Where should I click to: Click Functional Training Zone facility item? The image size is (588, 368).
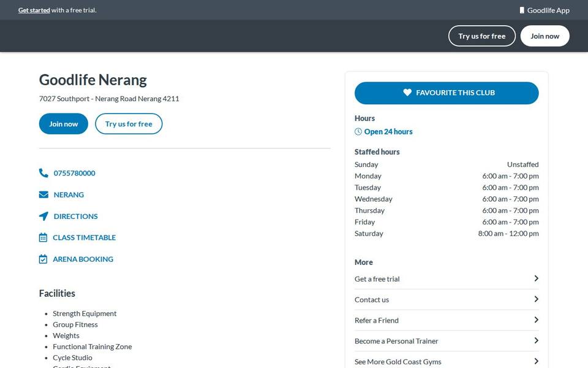92,347
